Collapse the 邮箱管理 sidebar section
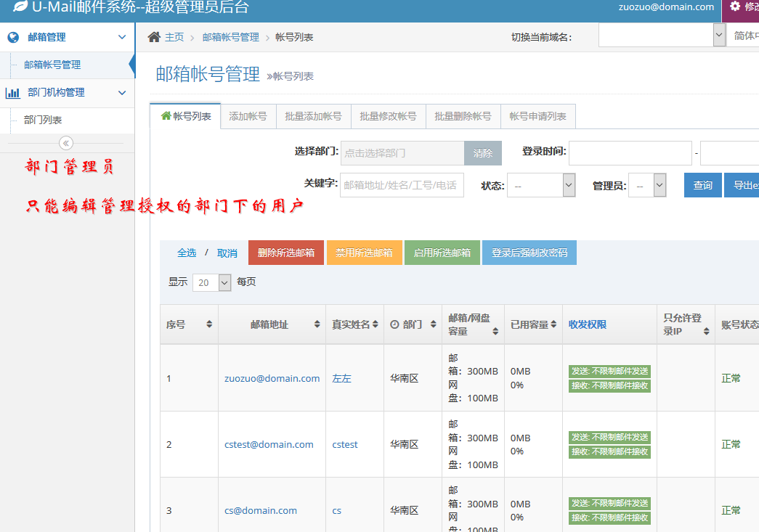Viewport: 759px width, 532px height. click(x=121, y=37)
